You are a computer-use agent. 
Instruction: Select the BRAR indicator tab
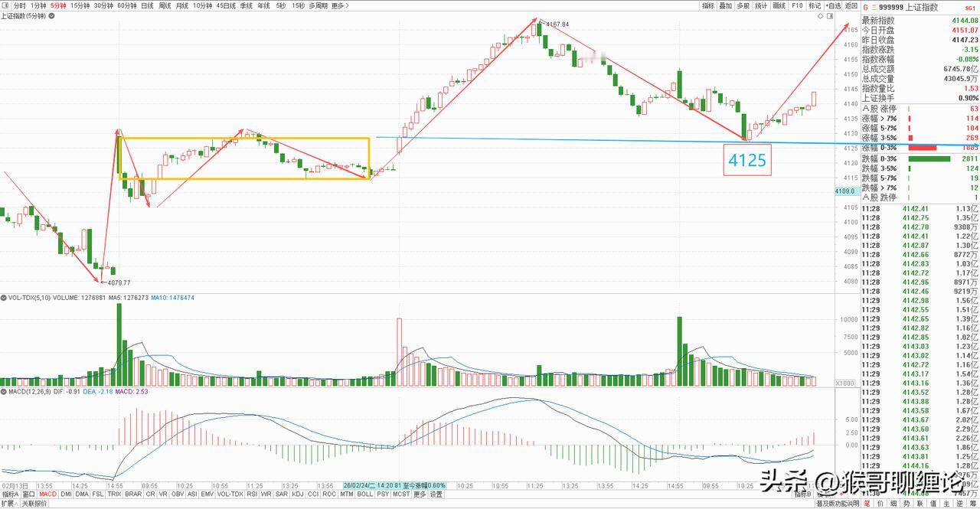pyautogui.click(x=133, y=494)
